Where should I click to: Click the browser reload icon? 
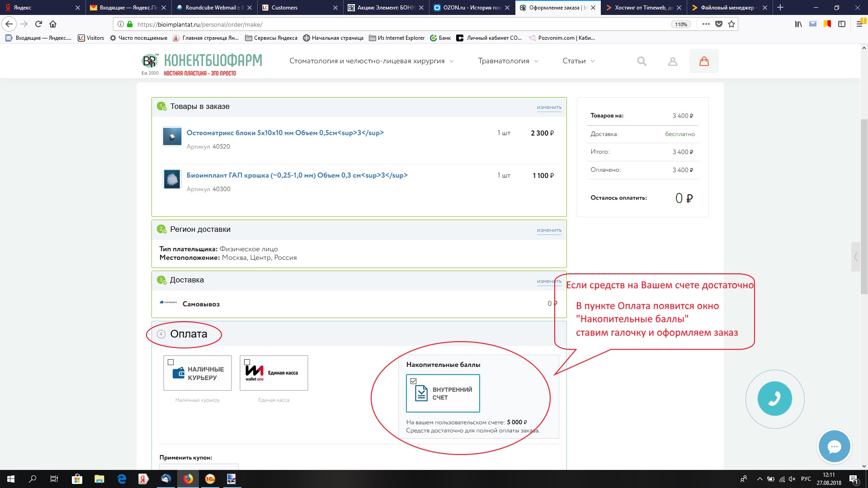pos(38,24)
